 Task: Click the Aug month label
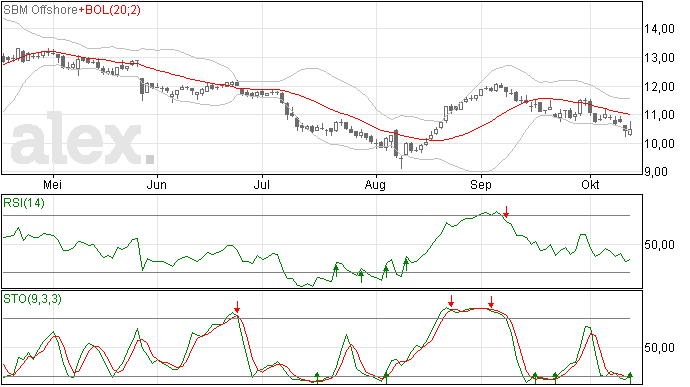tap(375, 185)
